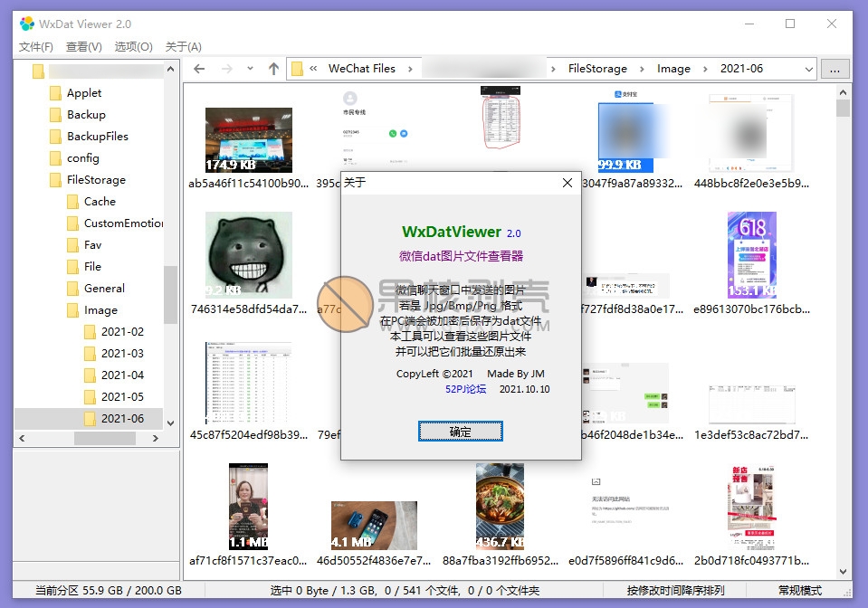This screenshot has width=868, height=608.
Task: Open the 2021-03 folder
Action: coord(122,354)
